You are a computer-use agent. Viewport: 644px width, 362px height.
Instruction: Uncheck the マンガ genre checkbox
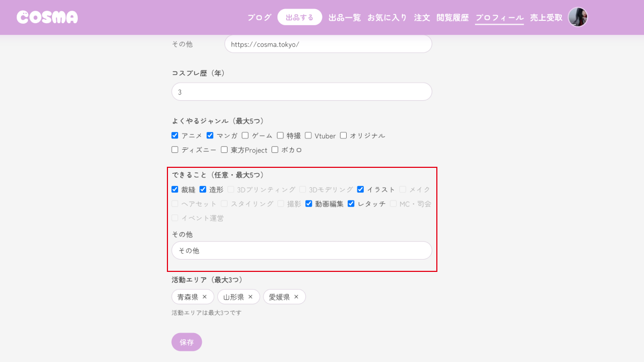[x=209, y=135]
